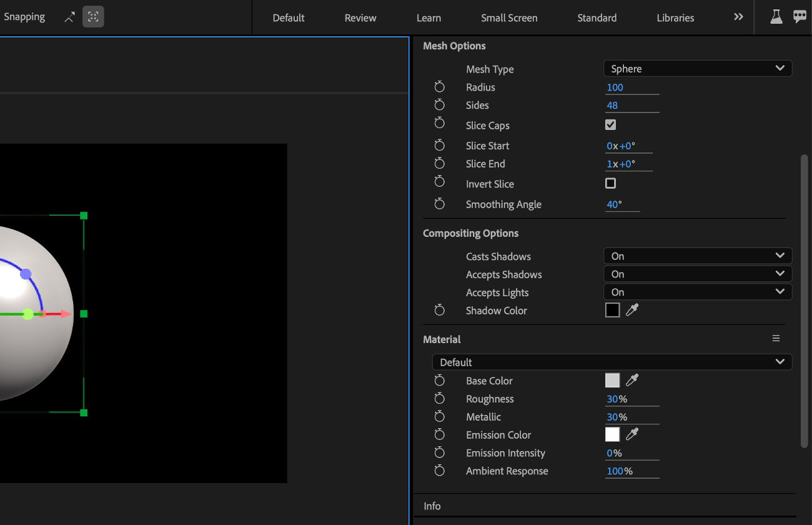Screen dimensions: 812x525
Task: Click the Shadow Color stopwatch icon
Action: [440, 310]
